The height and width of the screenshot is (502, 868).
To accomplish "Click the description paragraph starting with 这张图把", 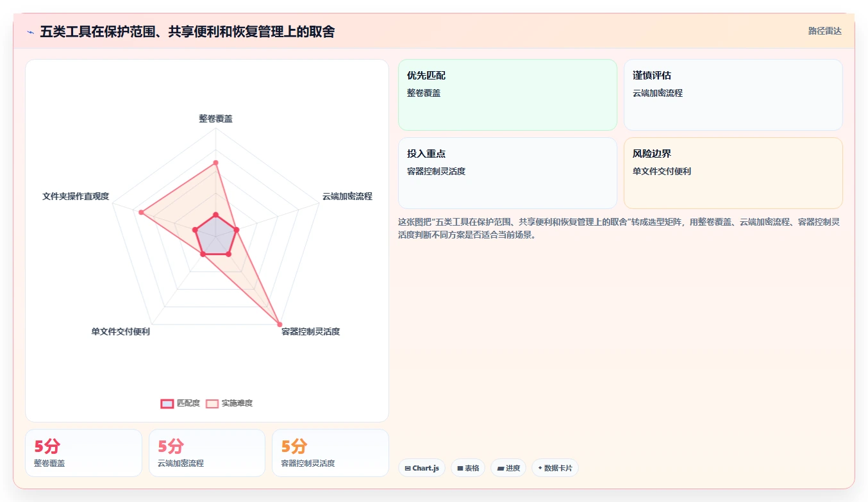I will click(619, 228).
